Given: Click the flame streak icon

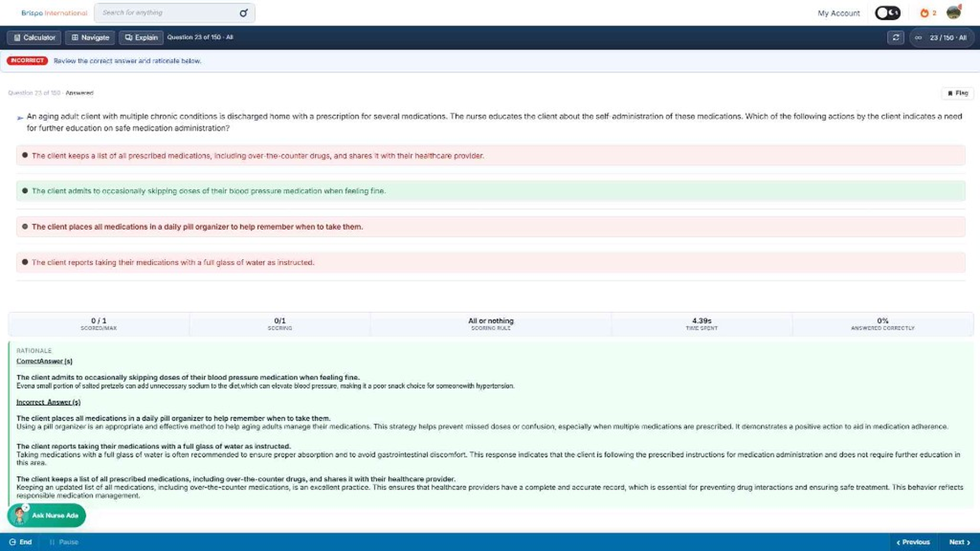Looking at the screenshot, I should tap(924, 13).
